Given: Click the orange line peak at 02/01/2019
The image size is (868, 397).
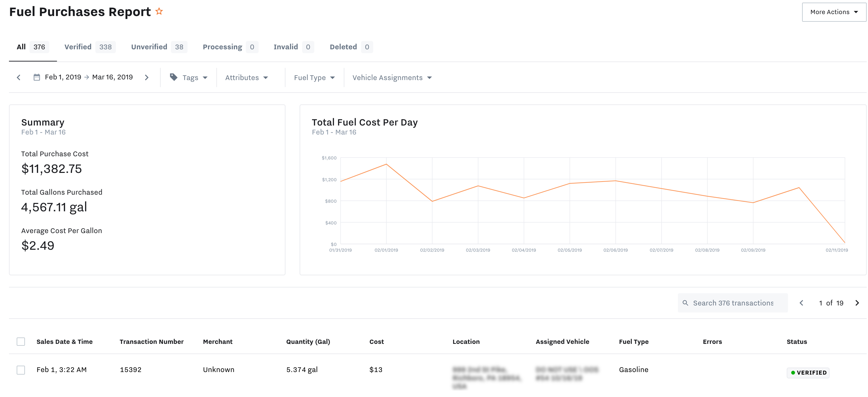Looking at the screenshot, I should 386,164.
